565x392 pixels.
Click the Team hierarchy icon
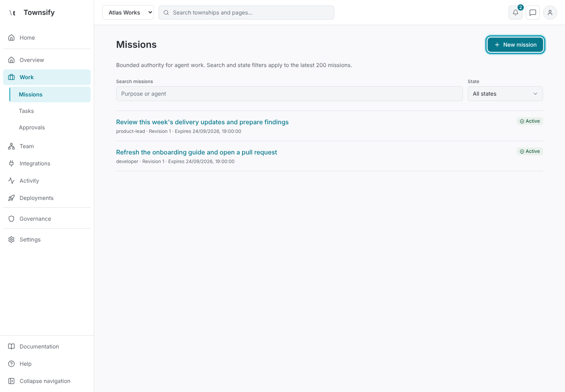[x=11, y=146]
